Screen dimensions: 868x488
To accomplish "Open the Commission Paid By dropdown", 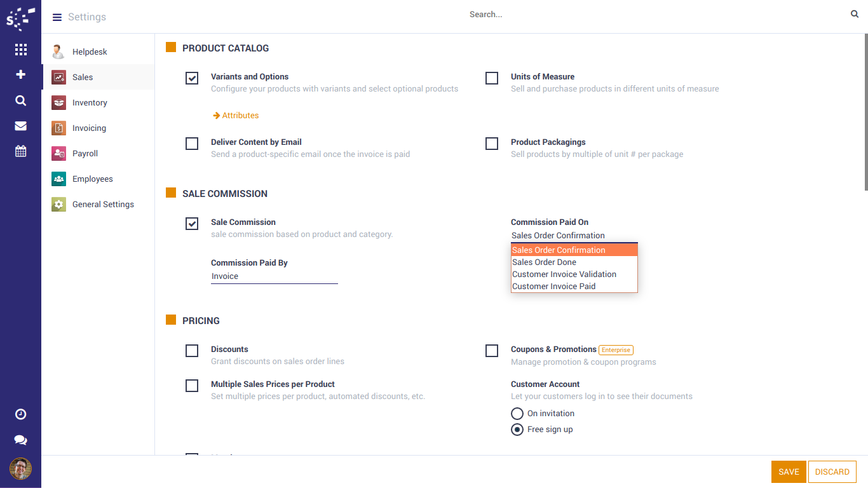I will click(x=274, y=276).
